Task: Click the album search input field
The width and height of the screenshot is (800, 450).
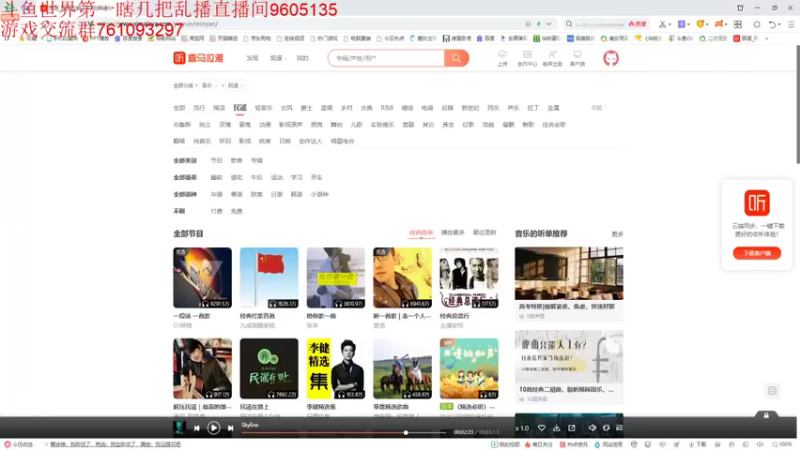Action: pos(386,58)
